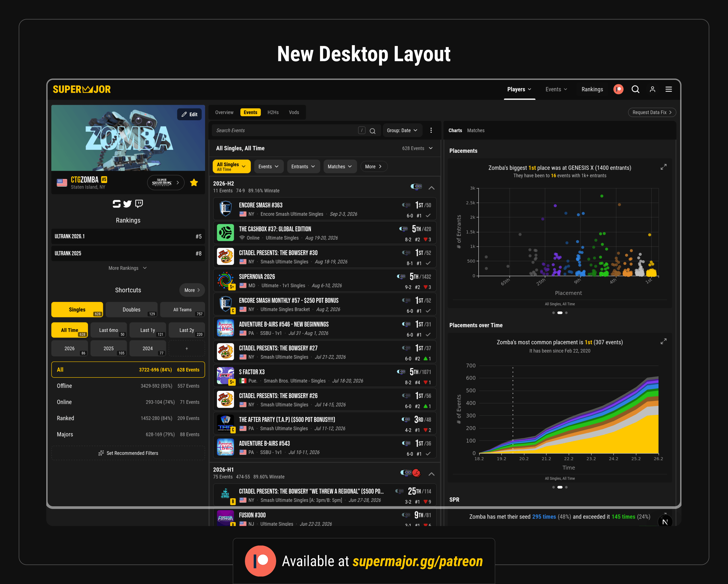Switch to the H2Hs tab
The height and width of the screenshot is (584, 728).
(273, 112)
